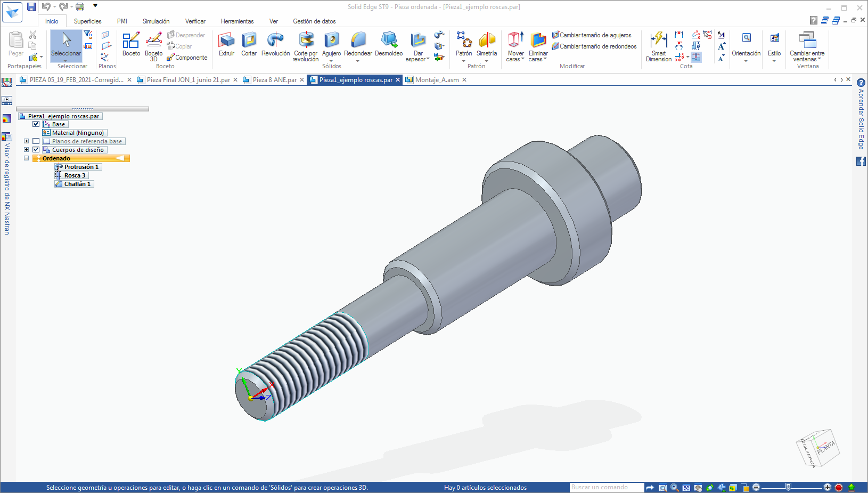This screenshot has height=493, width=868.
Task: Toggle the Base checkbox in tree
Action: pos(36,124)
